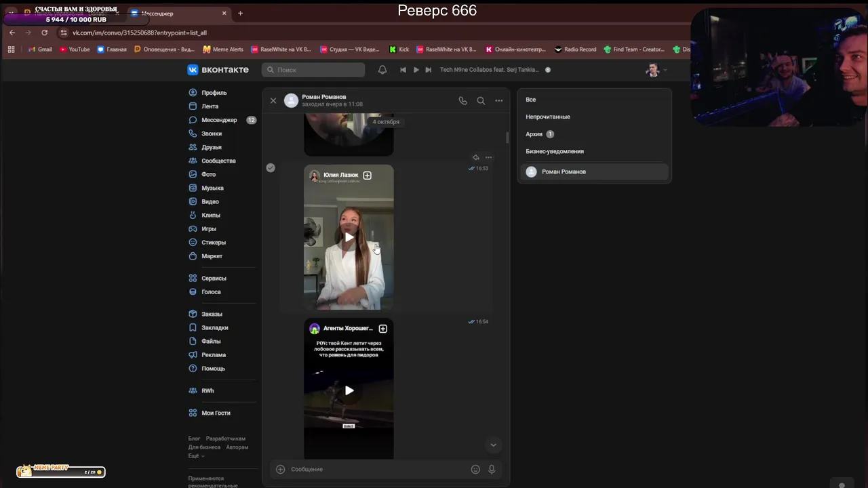This screenshot has width=868, height=488.
Task: Open the Агенты Хорошего channel avatar
Action: coord(315,329)
